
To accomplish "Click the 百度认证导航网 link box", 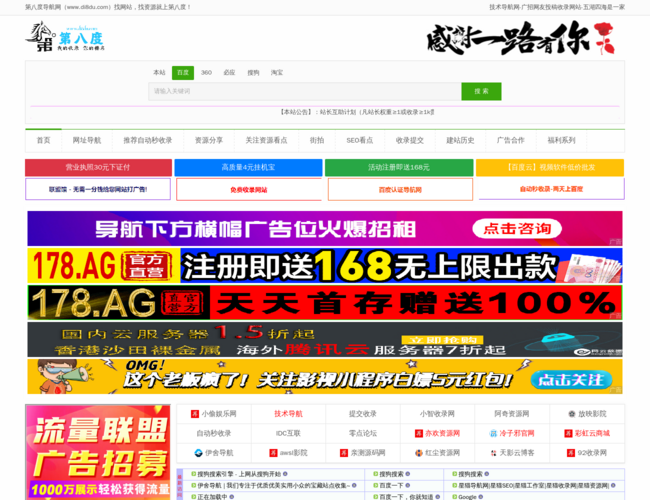I will point(400,190).
